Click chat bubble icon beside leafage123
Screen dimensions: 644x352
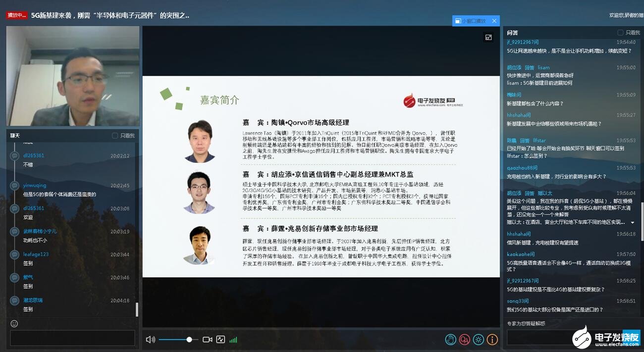tap(15, 254)
